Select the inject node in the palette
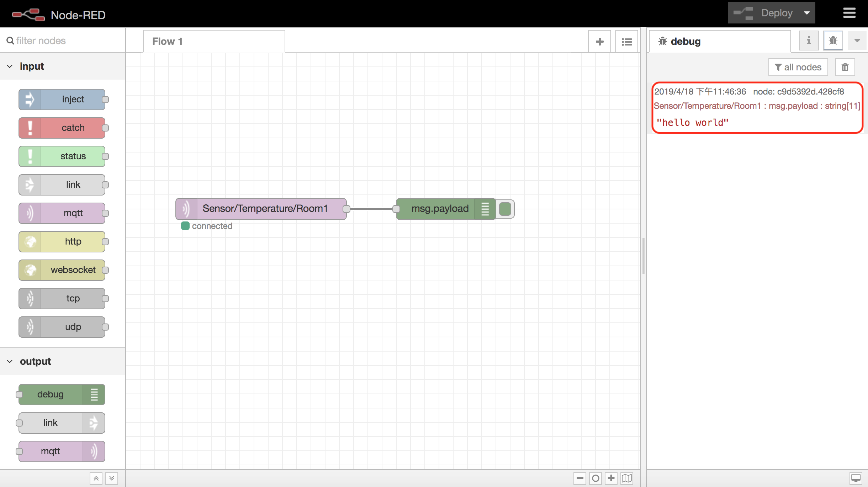 click(x=62, y=100)
